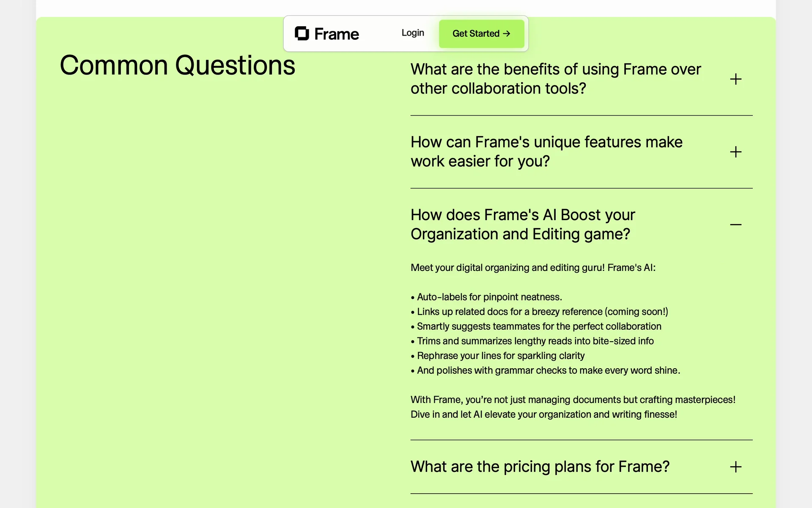Click the Common Questions heading

[178, 66]
